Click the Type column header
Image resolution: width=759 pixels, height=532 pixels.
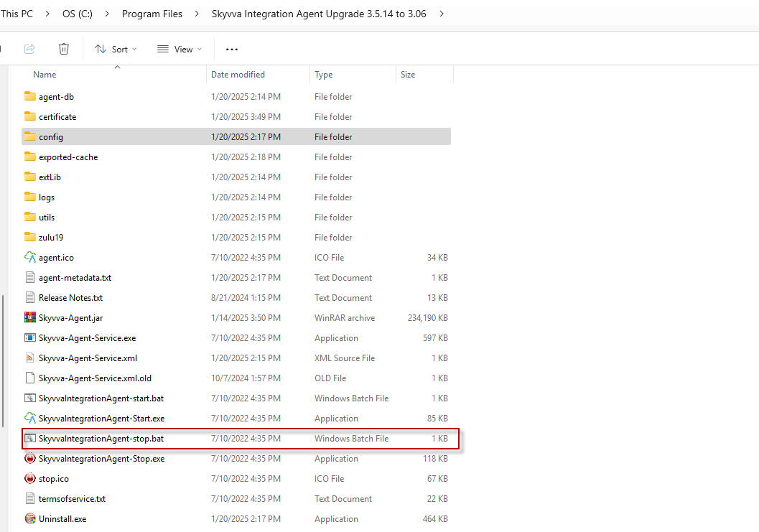[324, 75]
